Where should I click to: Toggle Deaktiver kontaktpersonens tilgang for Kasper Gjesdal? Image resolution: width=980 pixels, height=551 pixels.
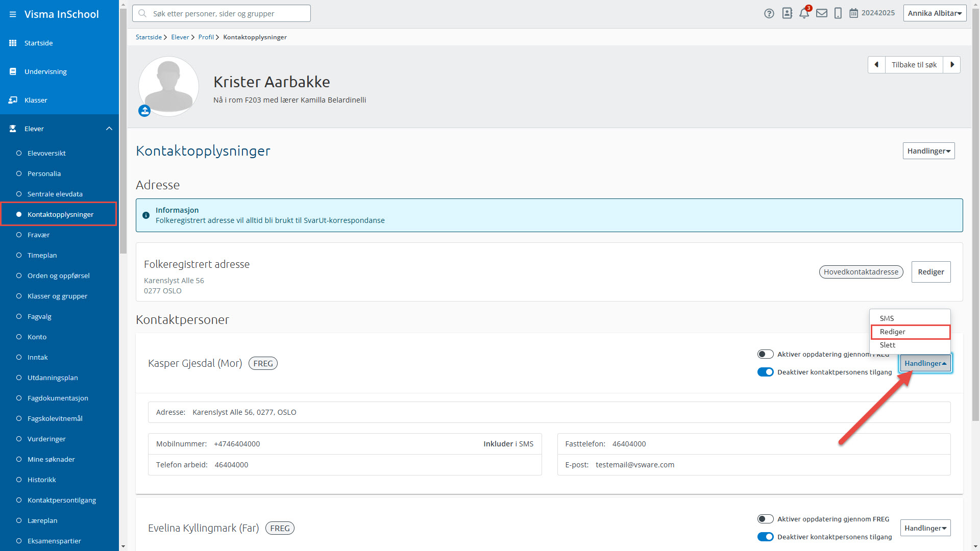coord(765,372)
